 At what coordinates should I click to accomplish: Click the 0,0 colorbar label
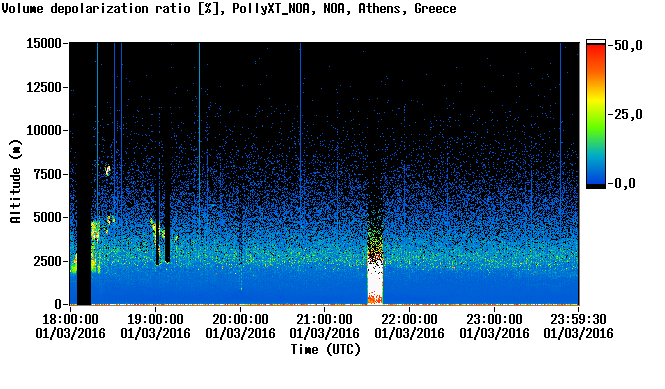pyautogui.click(x=624, y=184)
